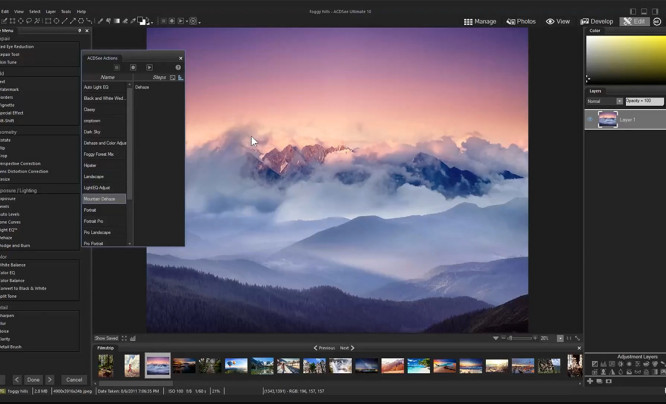Open the Edit menu
666x404 pixels.
click(5, 11)
